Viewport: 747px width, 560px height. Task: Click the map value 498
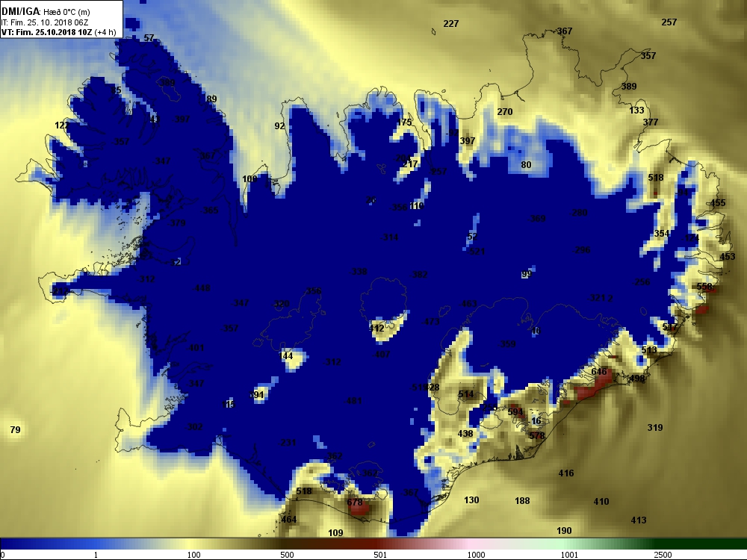point(637,379)
